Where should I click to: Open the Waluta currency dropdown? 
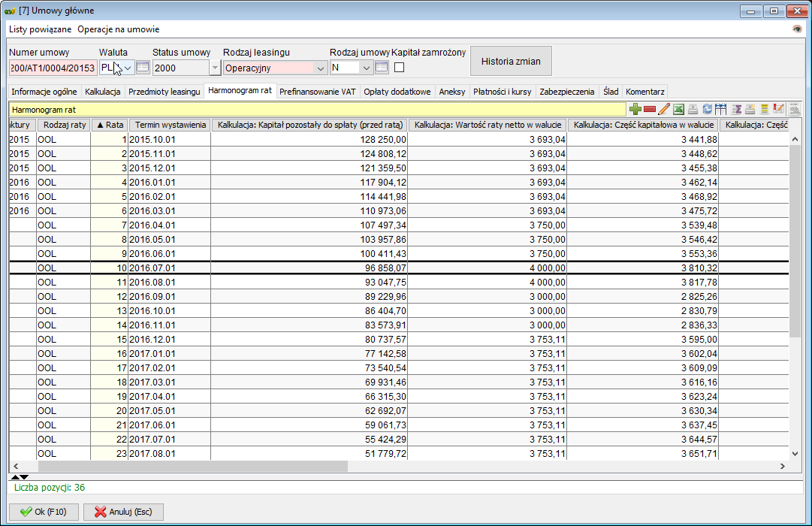point(128,68)
